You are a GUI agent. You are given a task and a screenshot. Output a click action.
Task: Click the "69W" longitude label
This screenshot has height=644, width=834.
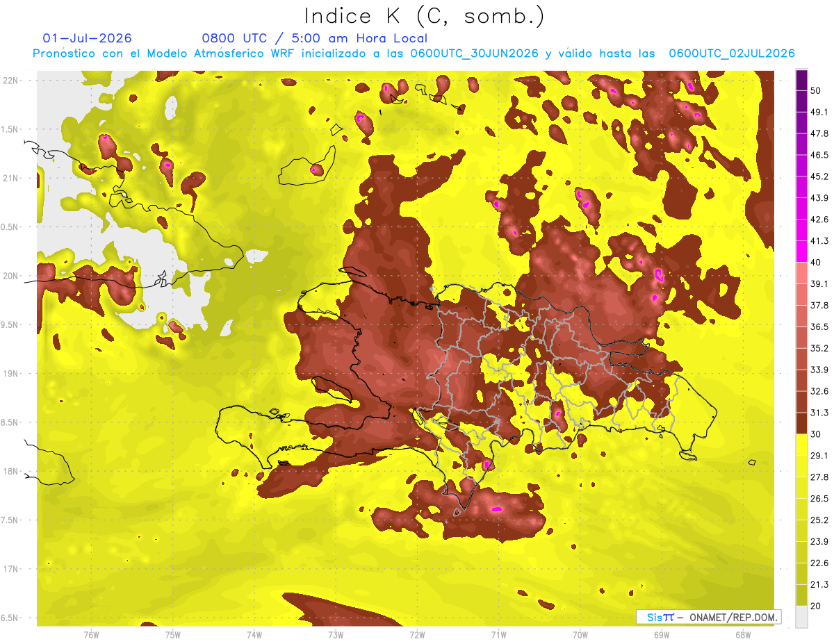click(662, 634)
